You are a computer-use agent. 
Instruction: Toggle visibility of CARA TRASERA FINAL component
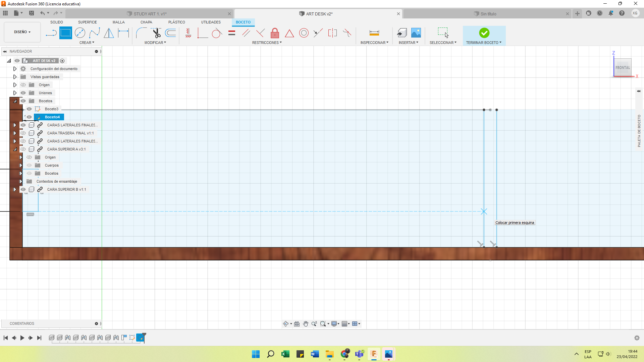23,133
